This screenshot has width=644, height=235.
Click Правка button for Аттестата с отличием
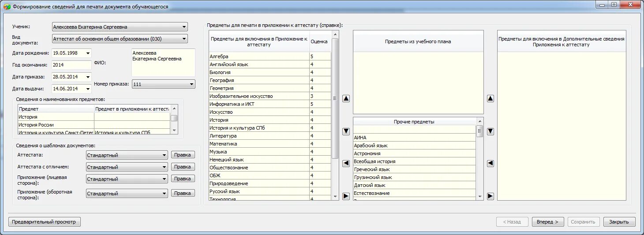point(183,167)
